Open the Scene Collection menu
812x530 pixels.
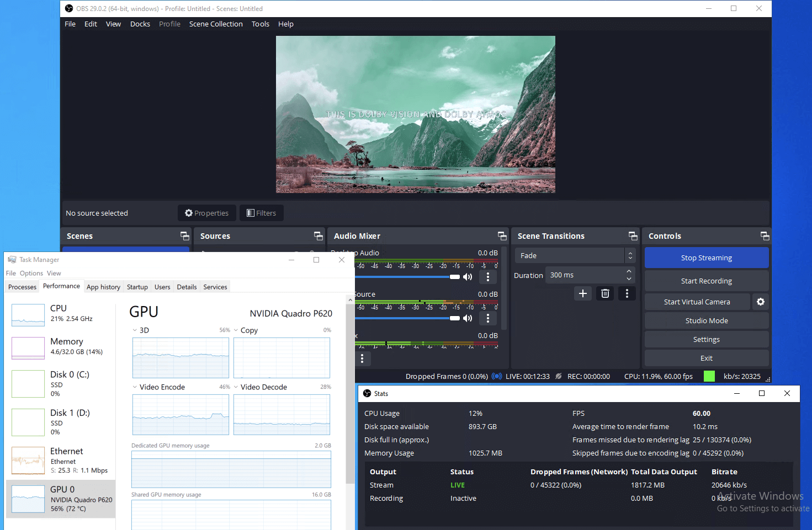[x=215, y=24]
